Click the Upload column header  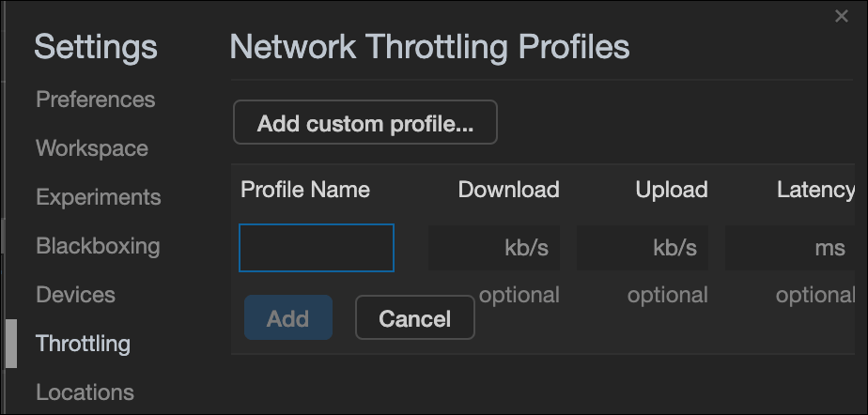(x=672, y=190)
